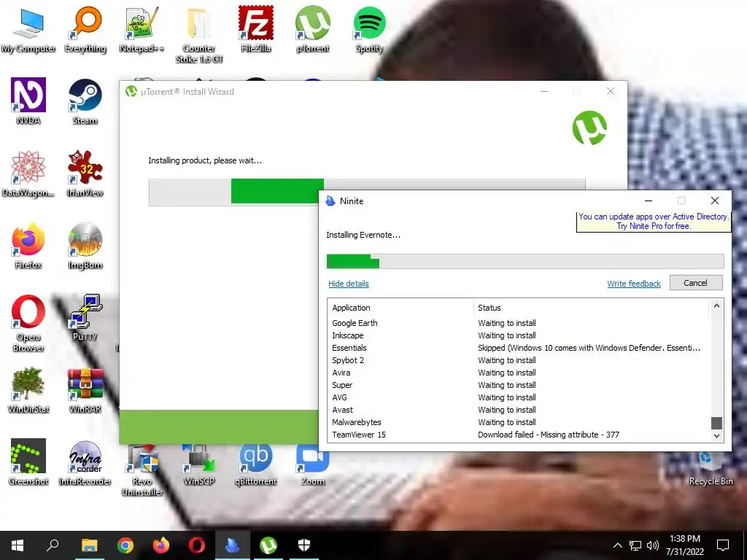
Task: Click the Ninite Evernote install progress bar
Action: 525,261
